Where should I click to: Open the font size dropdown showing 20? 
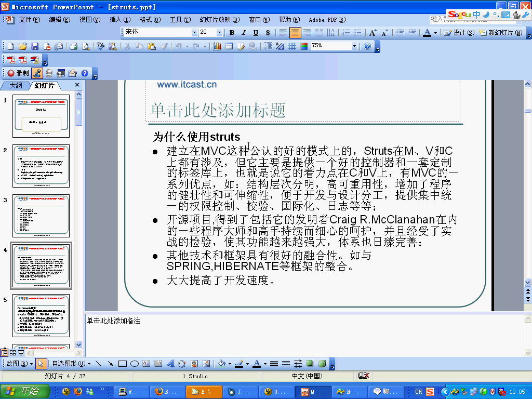[x=219, y=32]
